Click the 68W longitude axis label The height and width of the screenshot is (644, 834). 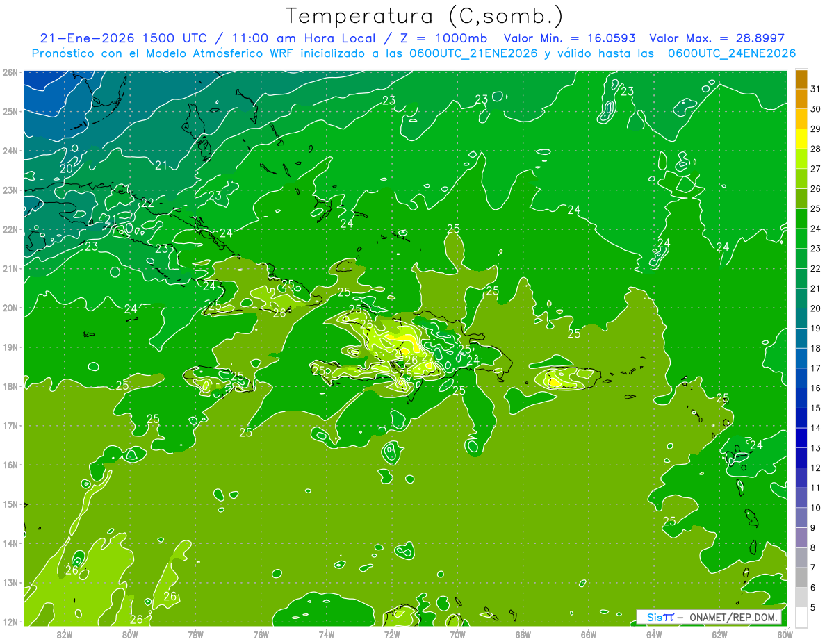point(523,634)
